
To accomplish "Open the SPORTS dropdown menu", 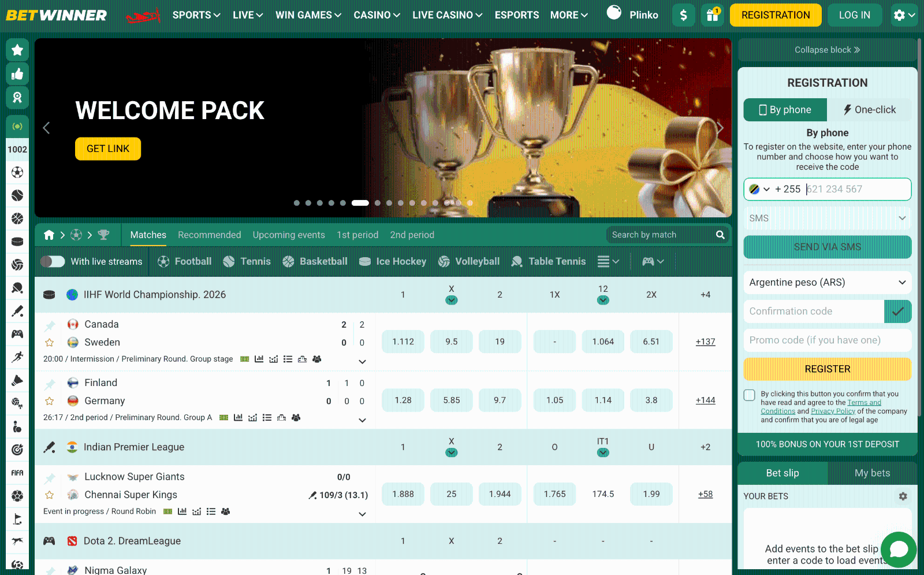I will [x=196, y=15].
